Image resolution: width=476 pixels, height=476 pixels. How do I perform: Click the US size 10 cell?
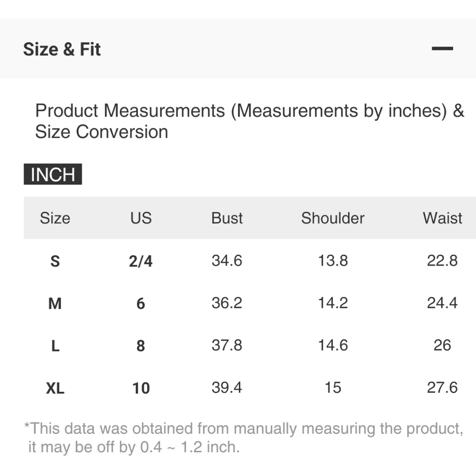[x=141, y=388]
